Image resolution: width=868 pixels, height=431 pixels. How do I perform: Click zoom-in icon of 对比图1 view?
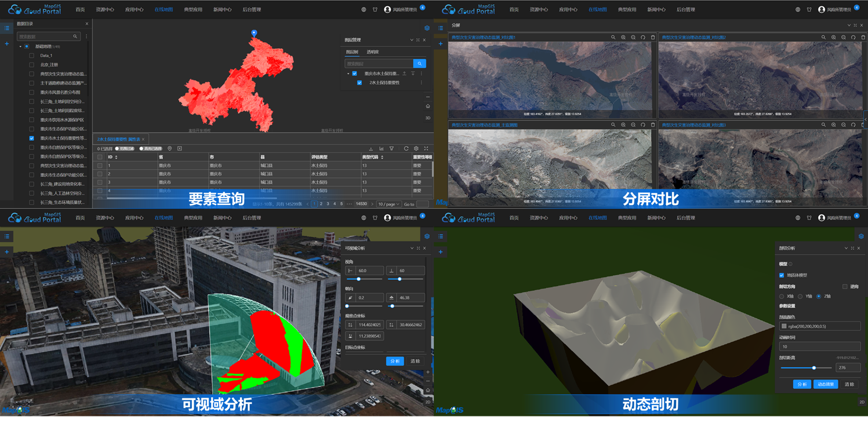click(x=623, y=38)
